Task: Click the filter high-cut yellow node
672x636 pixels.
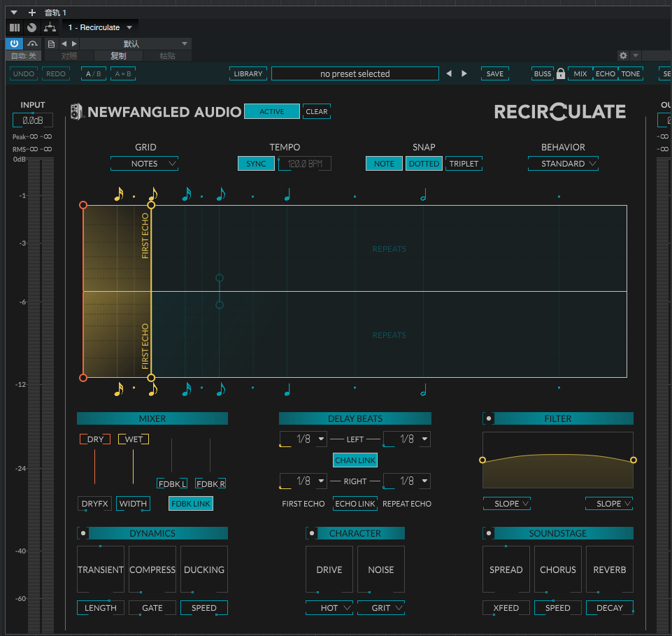Action: pos(634,460)
